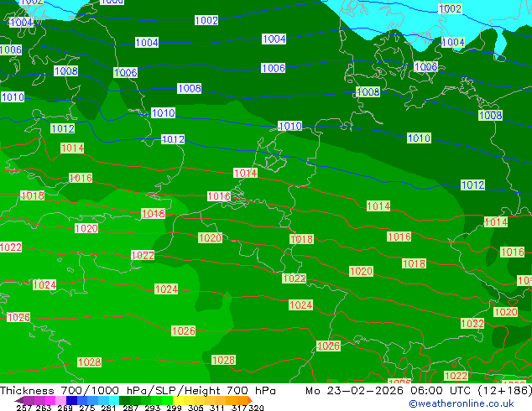Select the darkest green legend swatch
The height and width of the screenshot is (411, 532).
click(x=124, y=400)
